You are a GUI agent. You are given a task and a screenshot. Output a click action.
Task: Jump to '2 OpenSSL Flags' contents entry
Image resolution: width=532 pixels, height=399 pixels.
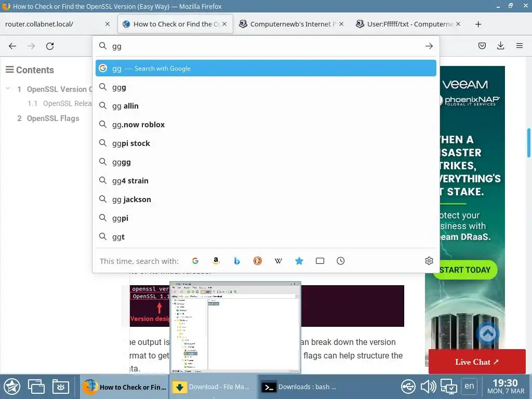coord(48,118)
